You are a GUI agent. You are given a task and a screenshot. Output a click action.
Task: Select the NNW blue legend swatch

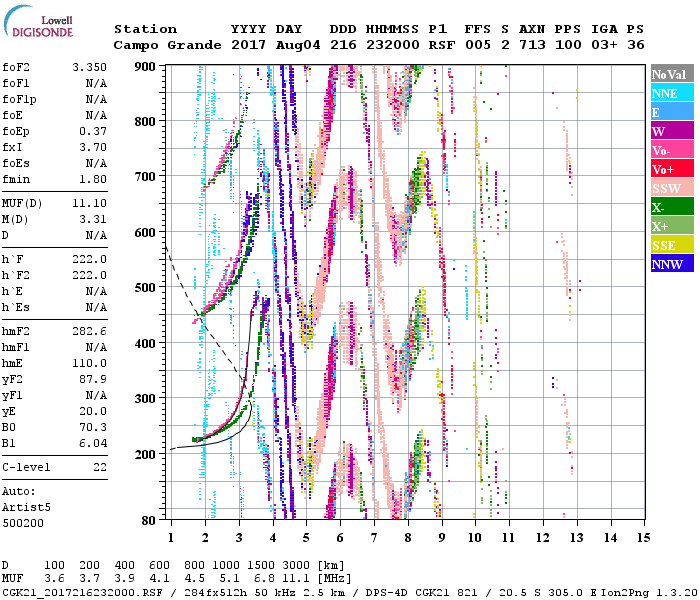pyautogui.click(x=669, y=265)
